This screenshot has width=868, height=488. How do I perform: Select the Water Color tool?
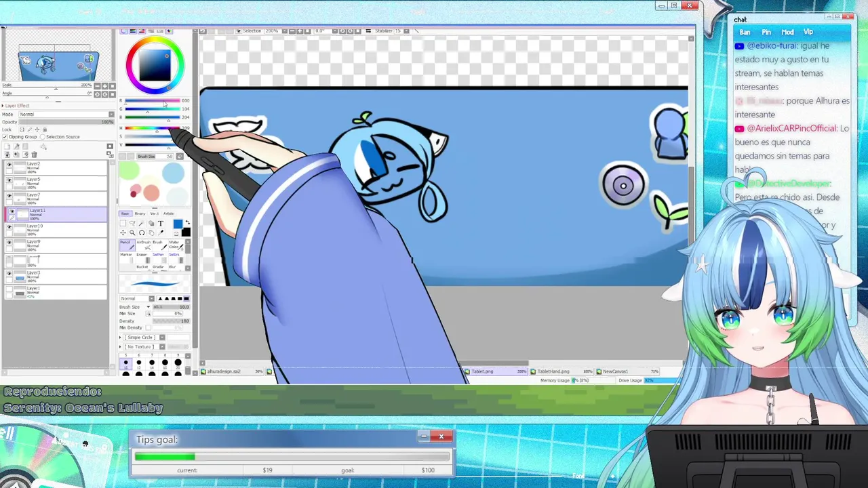(x=176, y=245)
